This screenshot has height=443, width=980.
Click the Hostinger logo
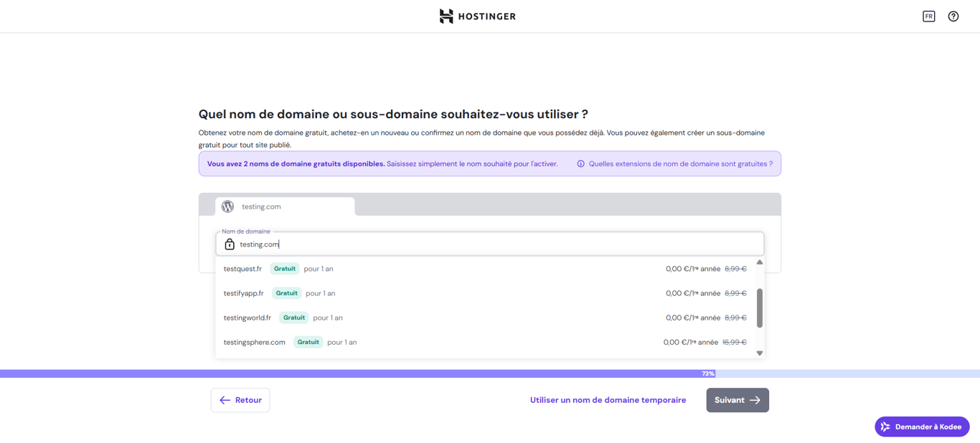pyautogui.click(x=477, y=16)
